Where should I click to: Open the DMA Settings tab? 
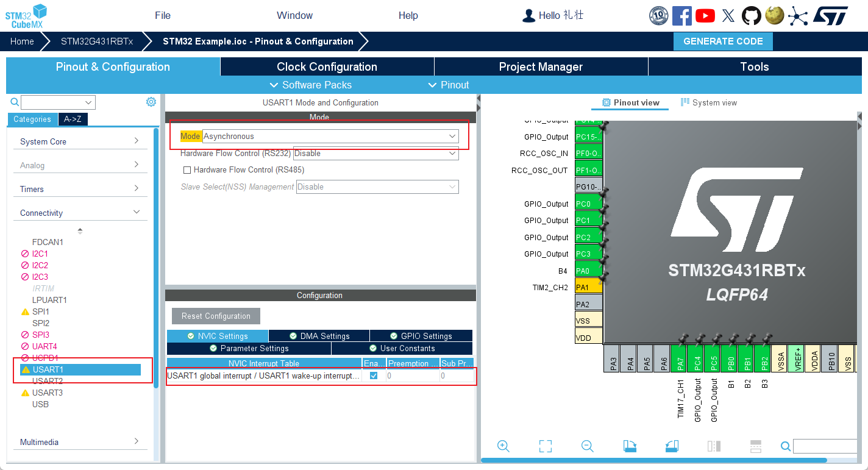click(319, 336)
